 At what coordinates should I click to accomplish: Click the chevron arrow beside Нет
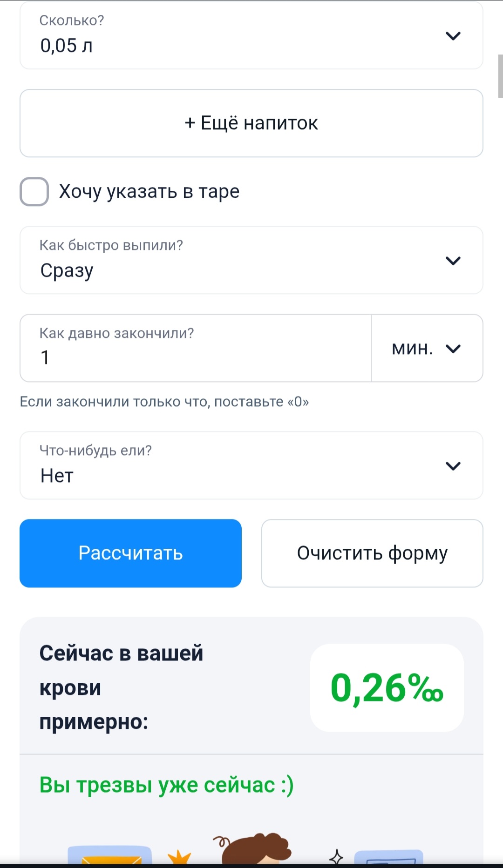(453, 466)
